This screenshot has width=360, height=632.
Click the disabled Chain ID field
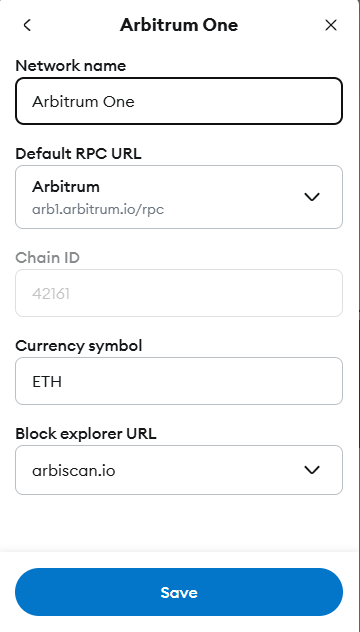179,293
